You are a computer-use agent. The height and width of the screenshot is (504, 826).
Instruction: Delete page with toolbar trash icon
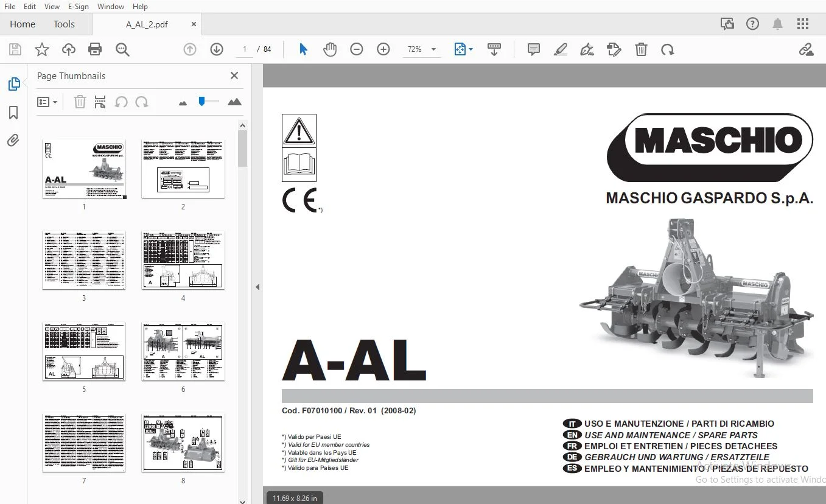pos(641,50)
